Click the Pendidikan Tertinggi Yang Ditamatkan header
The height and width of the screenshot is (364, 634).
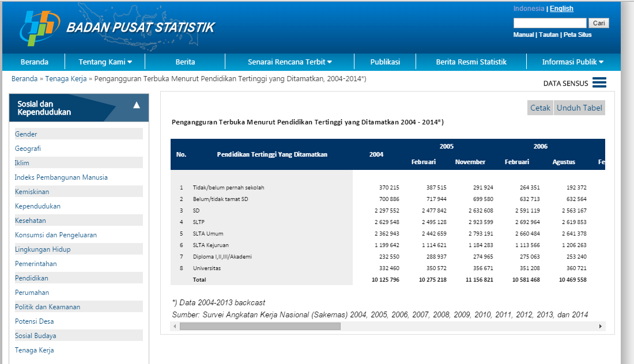tap(272, 154)
